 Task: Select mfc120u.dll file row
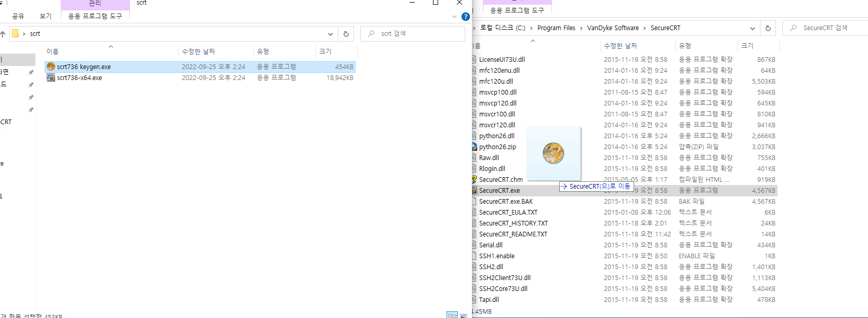(624, 82)
